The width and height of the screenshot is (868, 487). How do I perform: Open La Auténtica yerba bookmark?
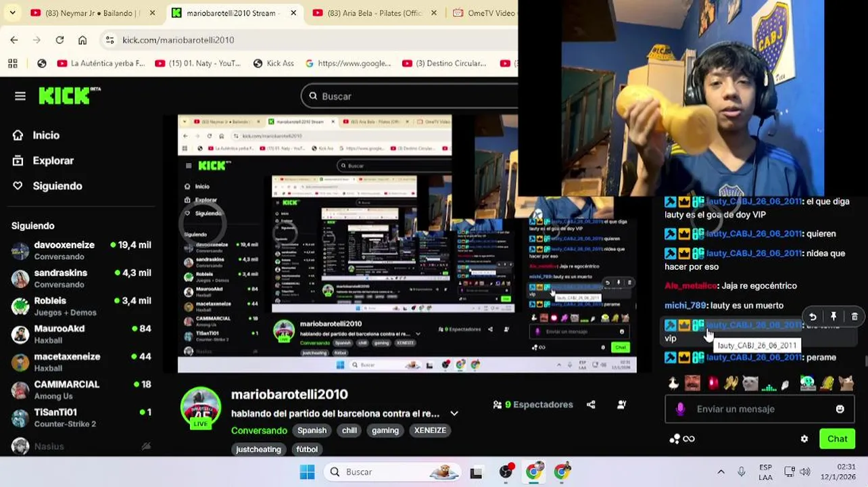tap(101, 64)
